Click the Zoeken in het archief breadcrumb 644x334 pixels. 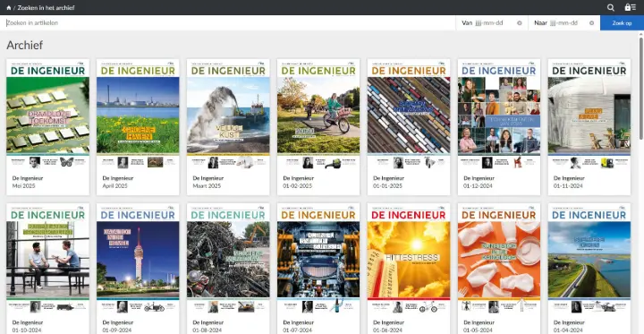point(46,8)
